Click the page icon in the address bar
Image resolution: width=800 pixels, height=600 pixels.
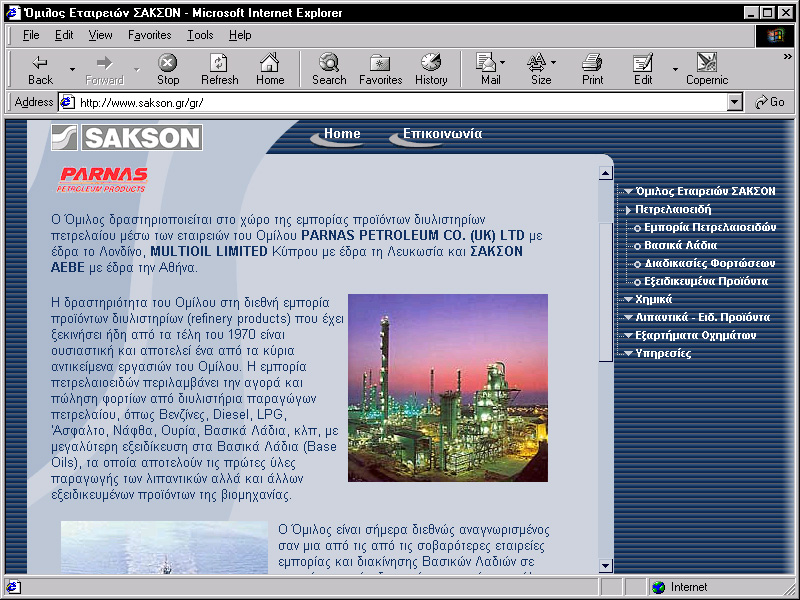click(x=67, y=103)
